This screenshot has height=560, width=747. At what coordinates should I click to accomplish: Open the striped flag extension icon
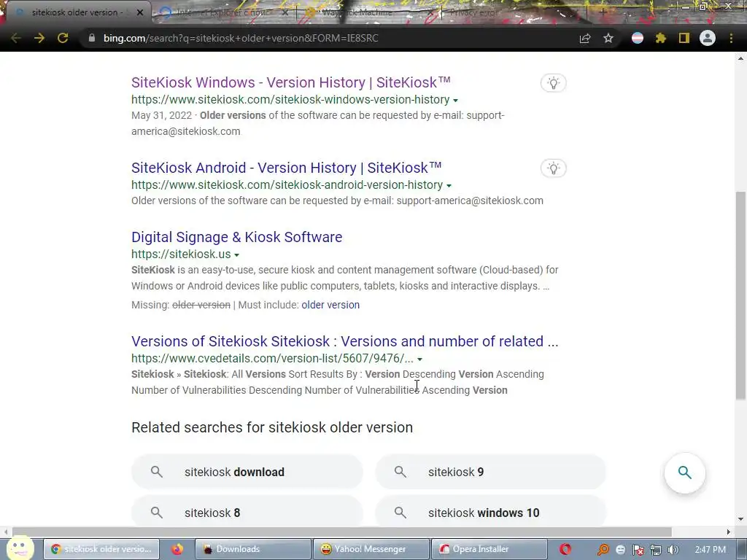coord(638,38)
